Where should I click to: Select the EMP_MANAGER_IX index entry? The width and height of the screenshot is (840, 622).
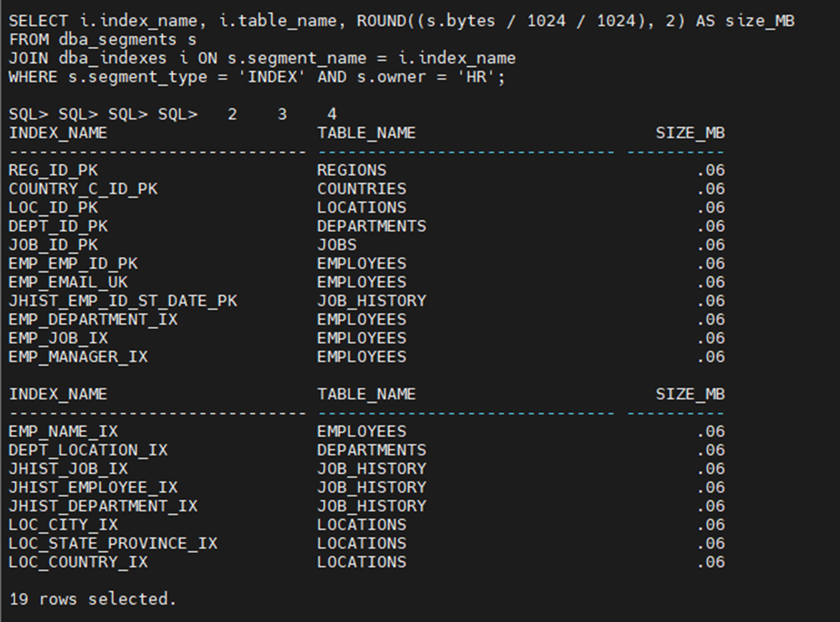[78, 357]
